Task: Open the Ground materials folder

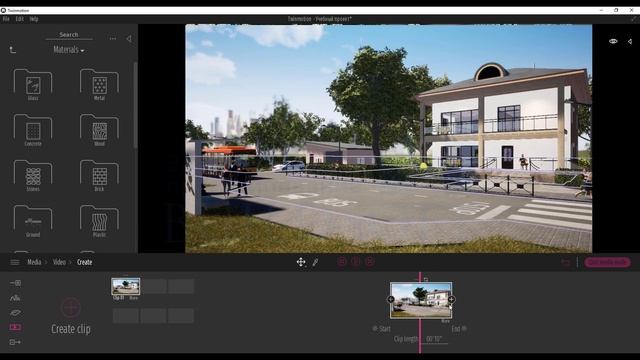Action: click(x=33, y=221)
